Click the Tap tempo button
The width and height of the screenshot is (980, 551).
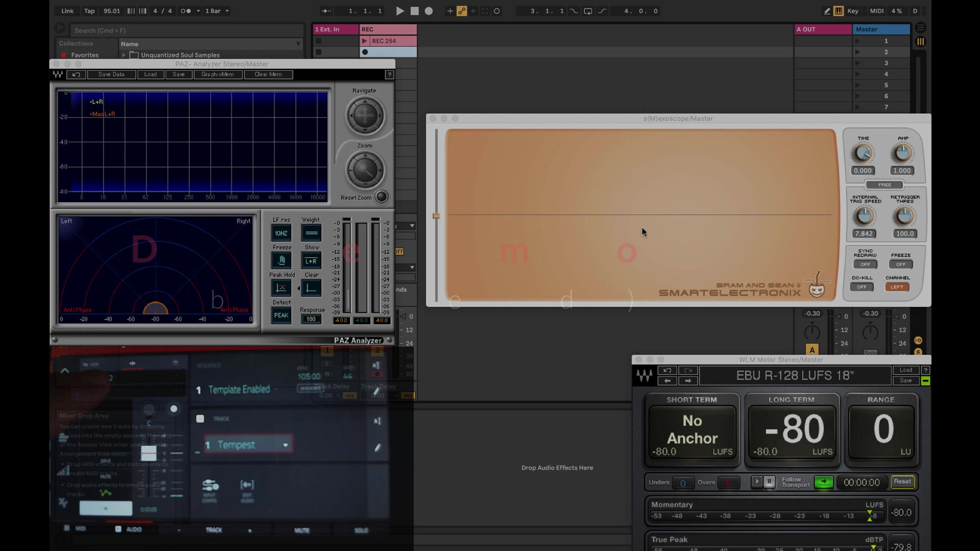[89, 11]
